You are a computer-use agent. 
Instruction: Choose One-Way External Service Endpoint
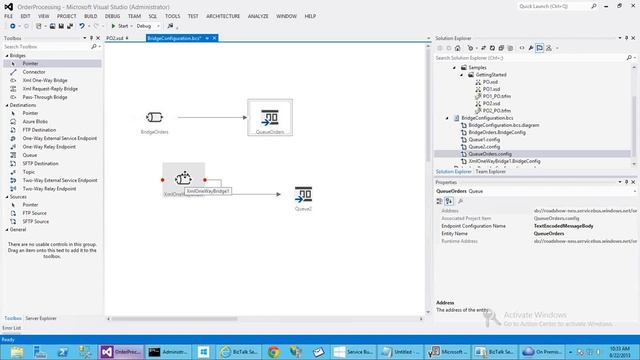pyautogui.click(x=60, y=138)
